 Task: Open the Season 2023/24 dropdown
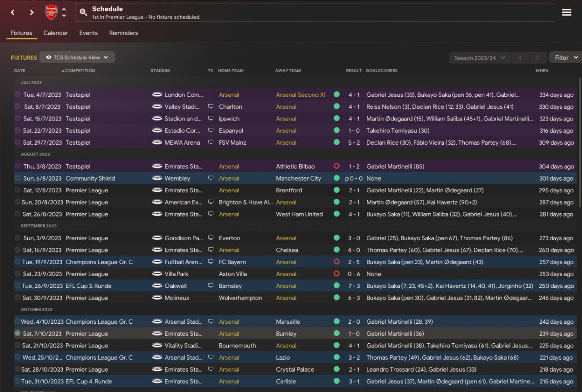(480, 58)
